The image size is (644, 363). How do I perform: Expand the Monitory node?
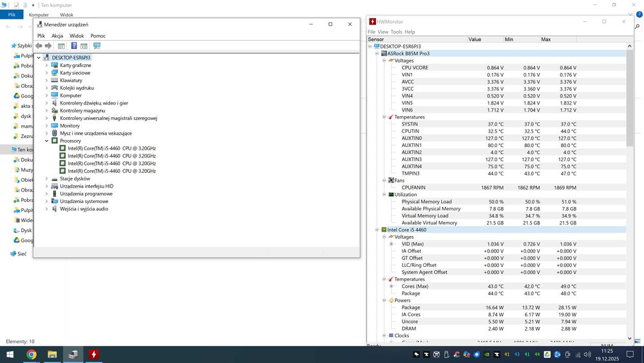click(x=46, y=125)
